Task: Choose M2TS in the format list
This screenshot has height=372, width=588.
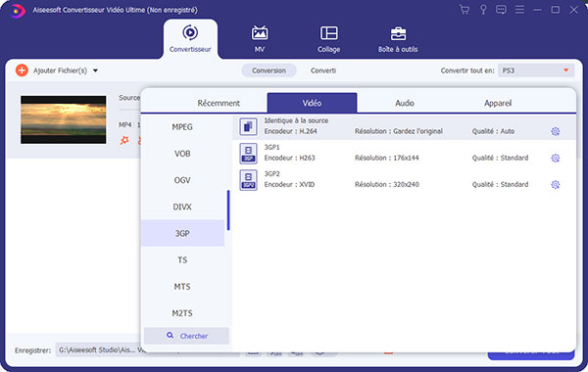Action: [182, 313]
